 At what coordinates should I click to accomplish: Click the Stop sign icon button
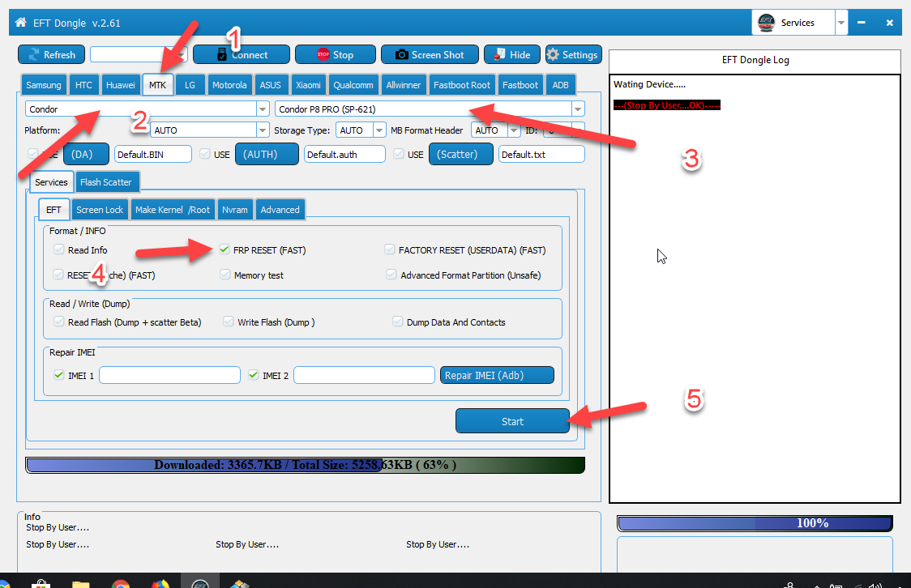323,54
